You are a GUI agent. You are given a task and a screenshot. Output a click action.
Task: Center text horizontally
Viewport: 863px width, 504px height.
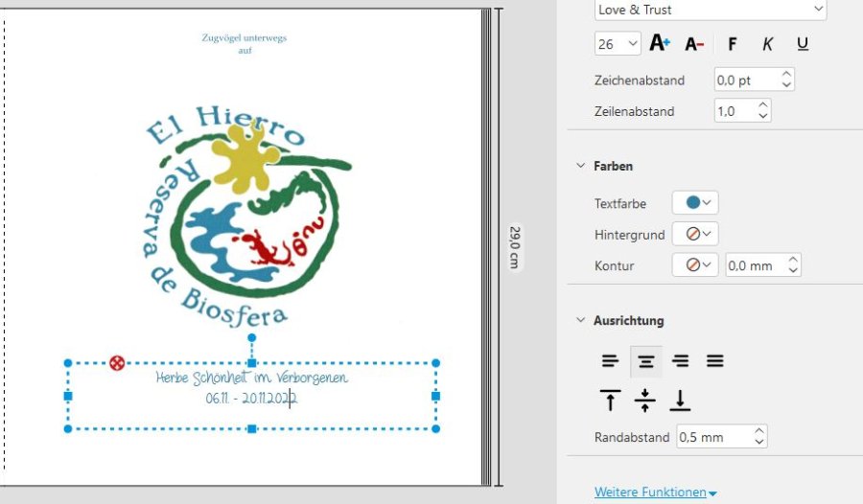click(645, 361)
